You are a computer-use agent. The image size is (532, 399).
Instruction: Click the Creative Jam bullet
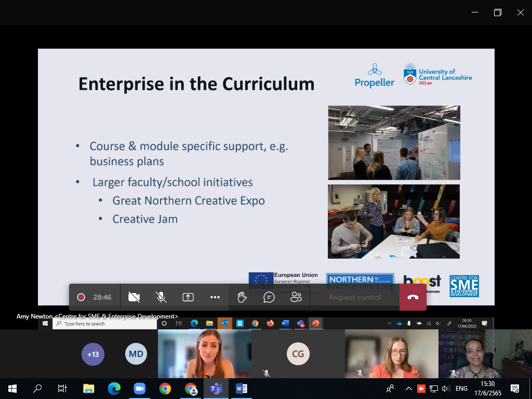[145, 219]
